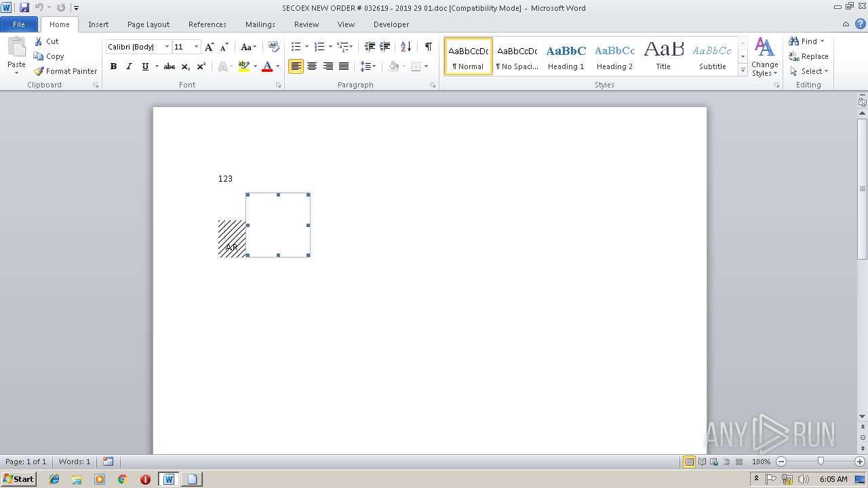Click the Find binoculars icon

794,41
